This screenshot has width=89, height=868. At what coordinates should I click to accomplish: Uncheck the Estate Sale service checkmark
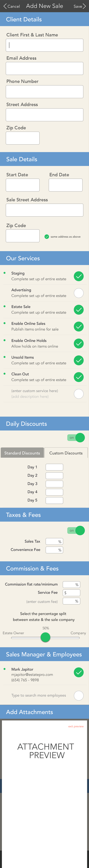pyautogui.click(x=79, y=310)
